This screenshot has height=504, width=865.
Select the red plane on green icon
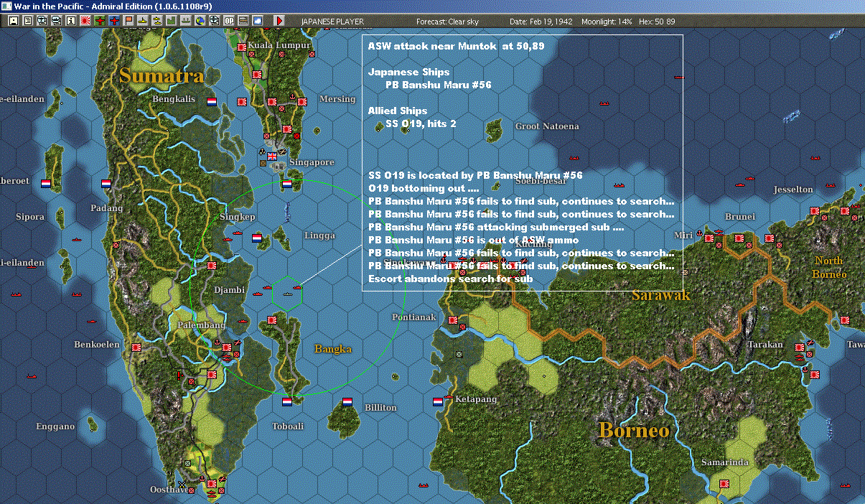click(100, 21)
